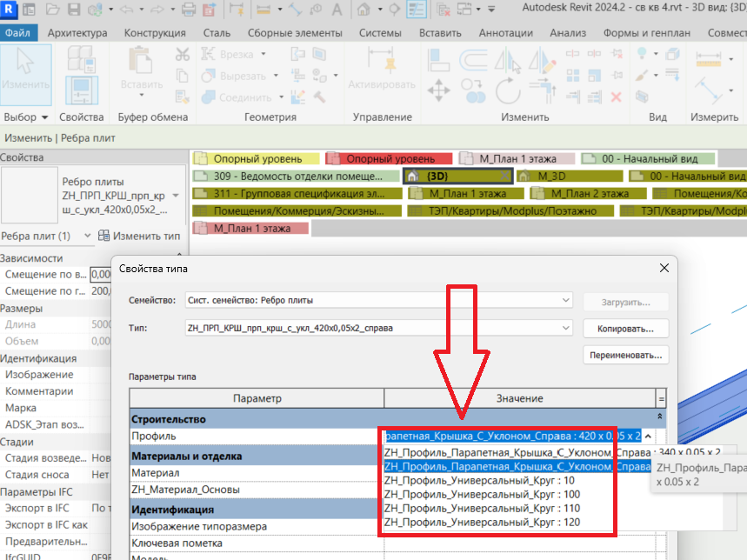The image size is (747, 560).
Task: Switch to the Аннотации ribbon tab
Action: [506, 33]
